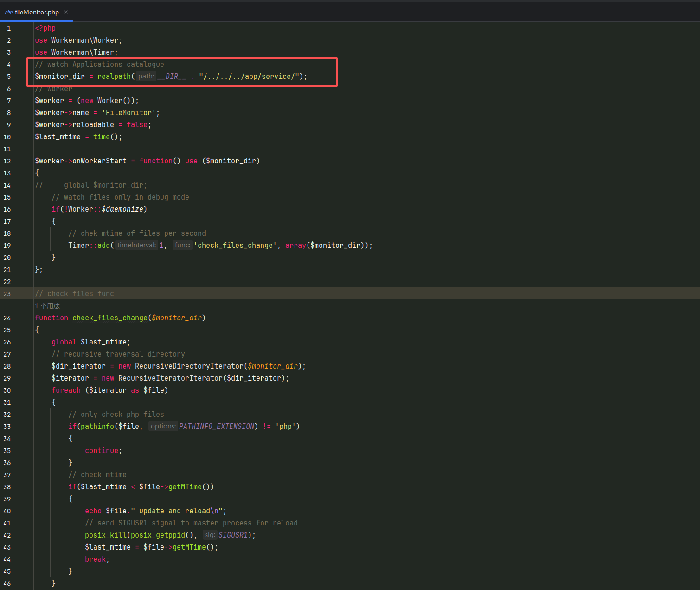Image resolution: width=700 pixels, height=590 pixels.
Task: Click the SIGUSR1 constant in posix_kill
Action: (233, 535)
